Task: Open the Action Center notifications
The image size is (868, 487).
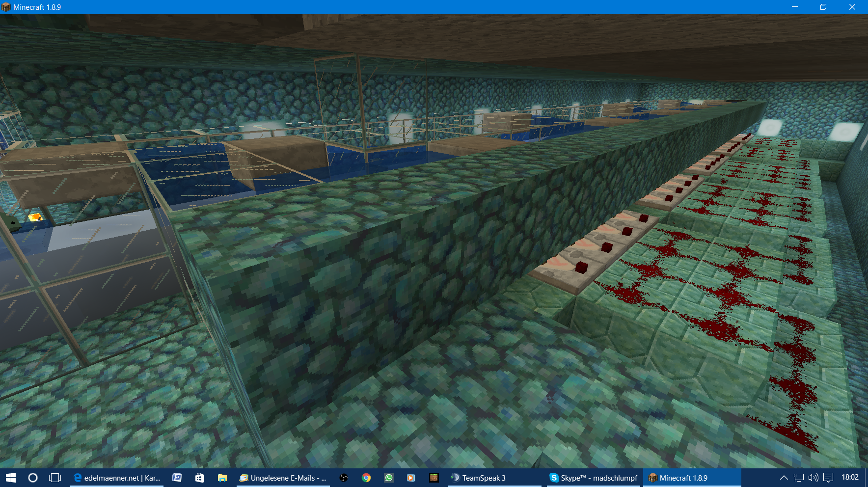Action: pyautogui.click(x=828, y=478)
